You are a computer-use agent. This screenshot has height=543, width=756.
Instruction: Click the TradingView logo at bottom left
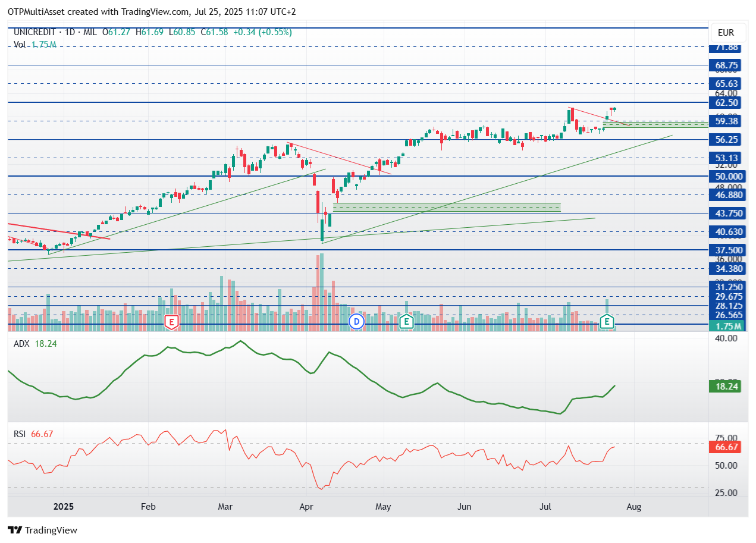click(x=43, y=530)
